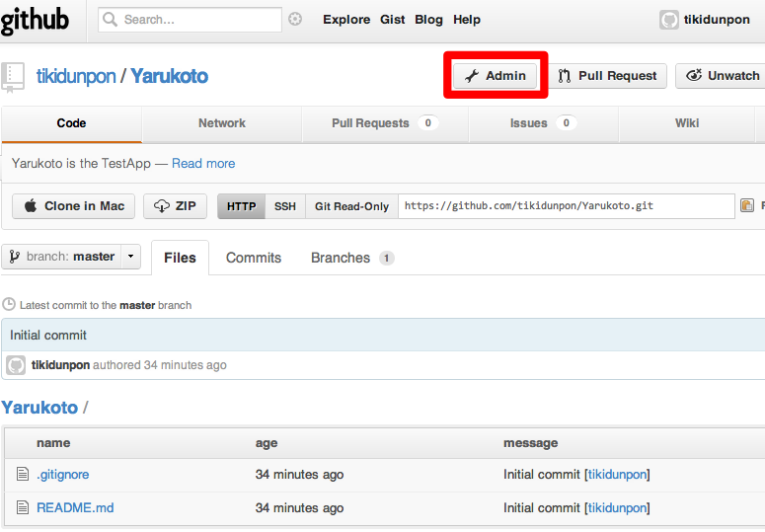The width and height of the screenshot is (765, 532).
Task: Click the Branches count badge
Action: [386, 258]
